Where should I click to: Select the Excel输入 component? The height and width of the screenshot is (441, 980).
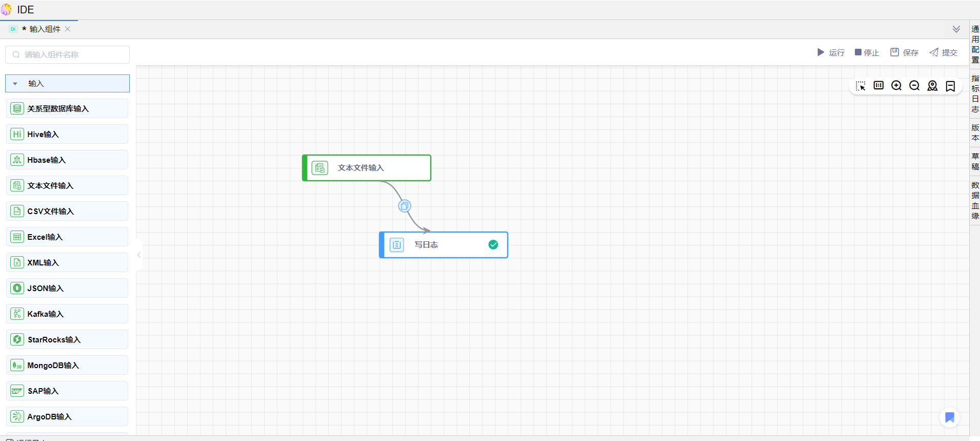click(x=67, y=237)
